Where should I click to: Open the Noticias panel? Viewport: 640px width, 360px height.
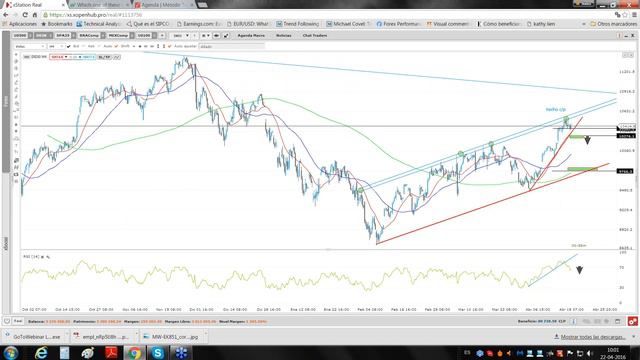coord(284,36)
